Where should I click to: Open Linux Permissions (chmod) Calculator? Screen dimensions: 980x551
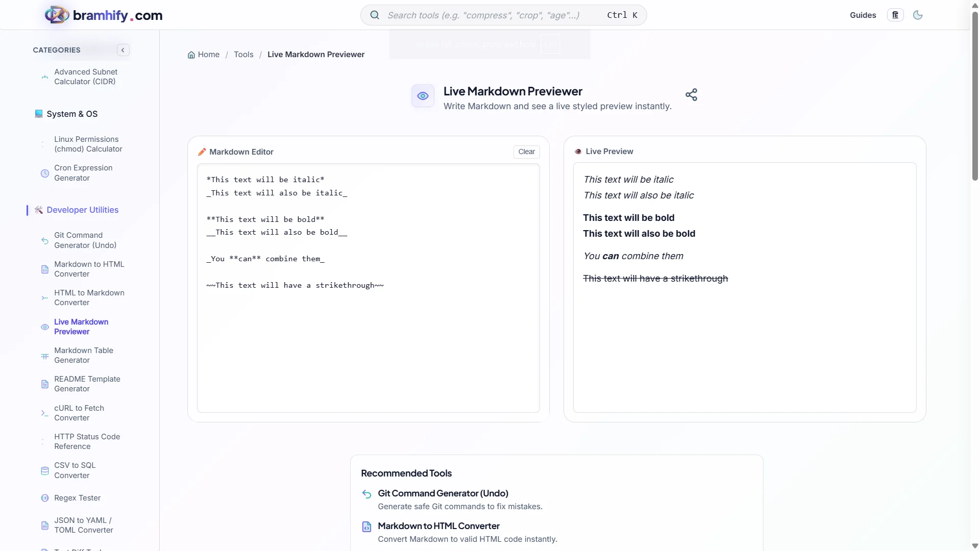click(x=88, y=144)
